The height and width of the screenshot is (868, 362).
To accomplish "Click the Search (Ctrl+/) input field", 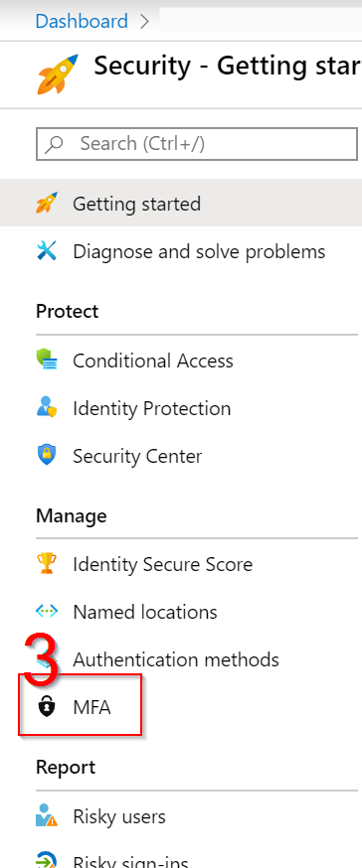I will click(x=197, y=144).
